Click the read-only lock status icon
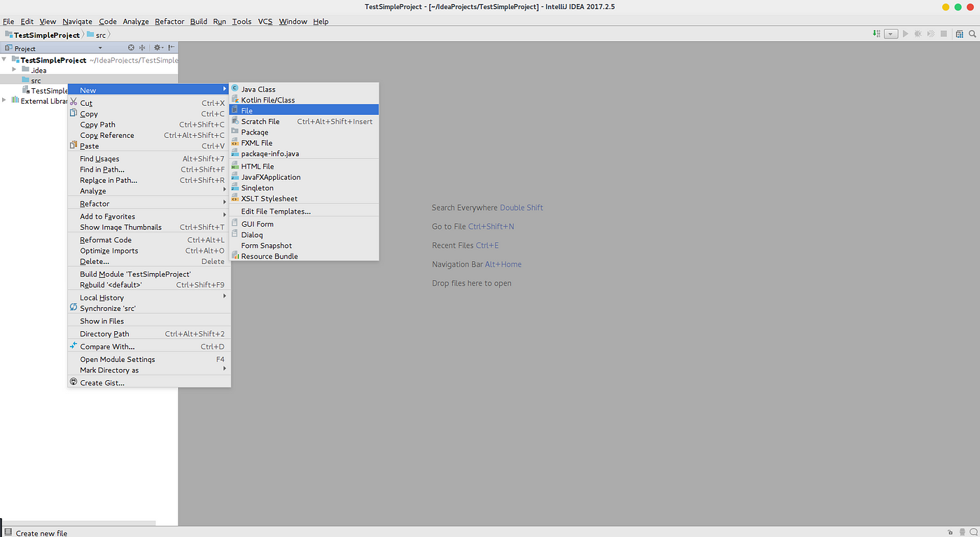This screenshot has height=537, width=980. click(x=950, y=533)
